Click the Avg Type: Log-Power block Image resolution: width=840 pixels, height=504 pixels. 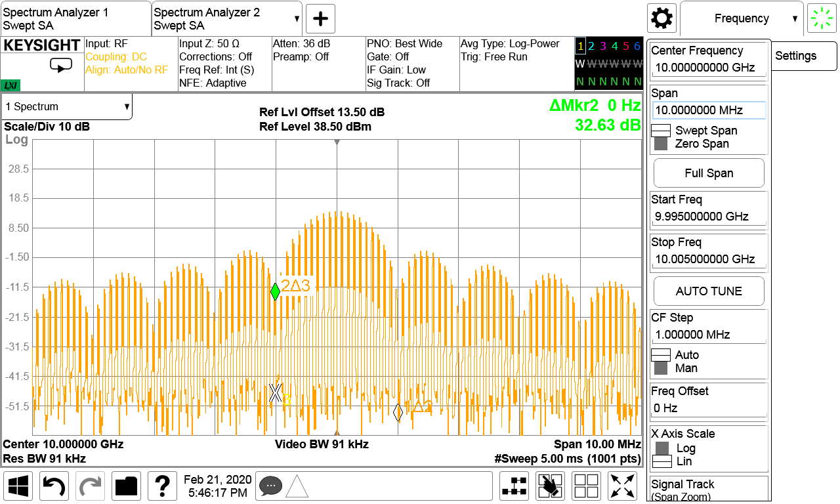tap(516, 64)
